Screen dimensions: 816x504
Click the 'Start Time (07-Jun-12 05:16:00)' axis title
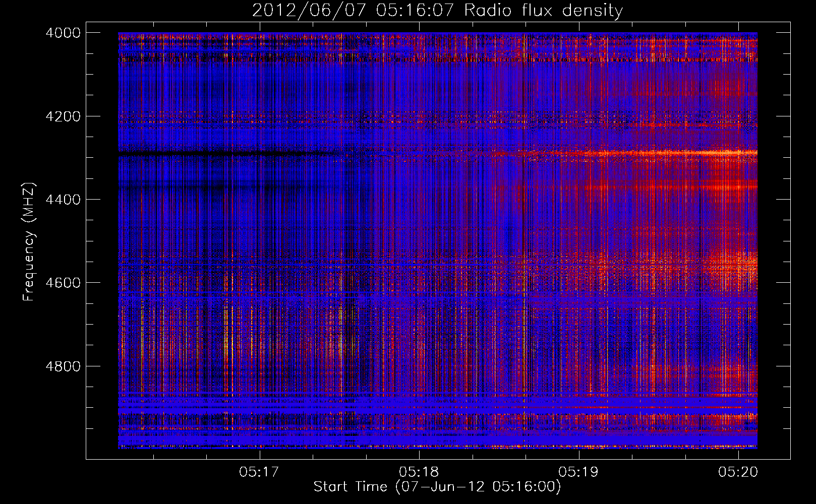(437, 487)
